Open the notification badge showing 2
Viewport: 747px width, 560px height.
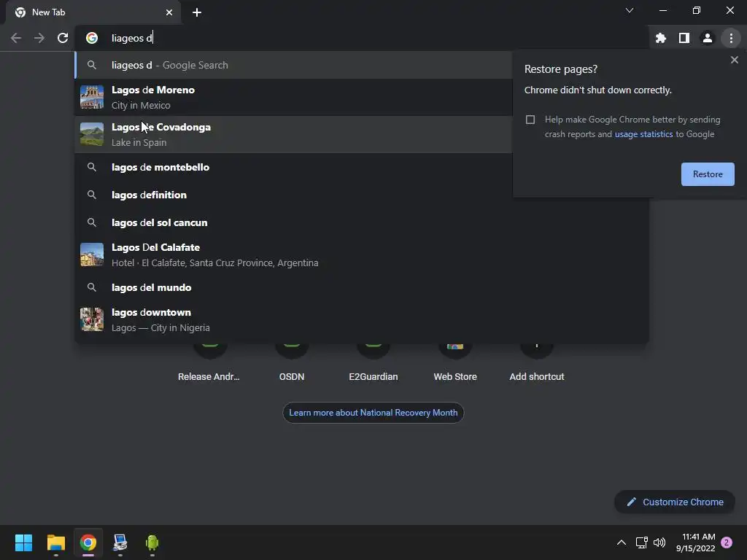[727, 542]
